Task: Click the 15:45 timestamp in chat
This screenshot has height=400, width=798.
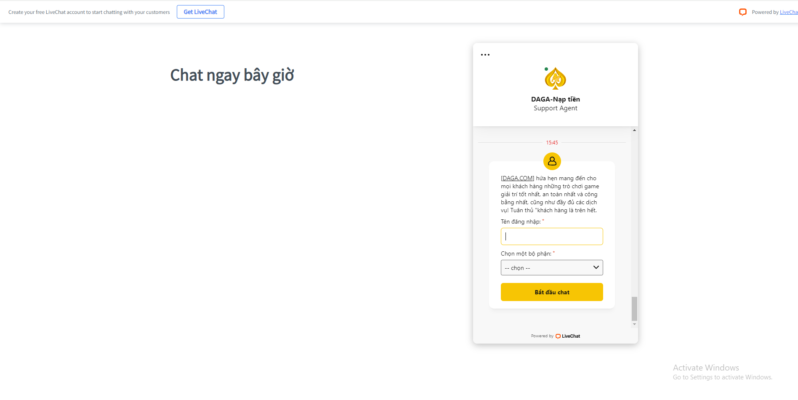Action: [552, 143]
